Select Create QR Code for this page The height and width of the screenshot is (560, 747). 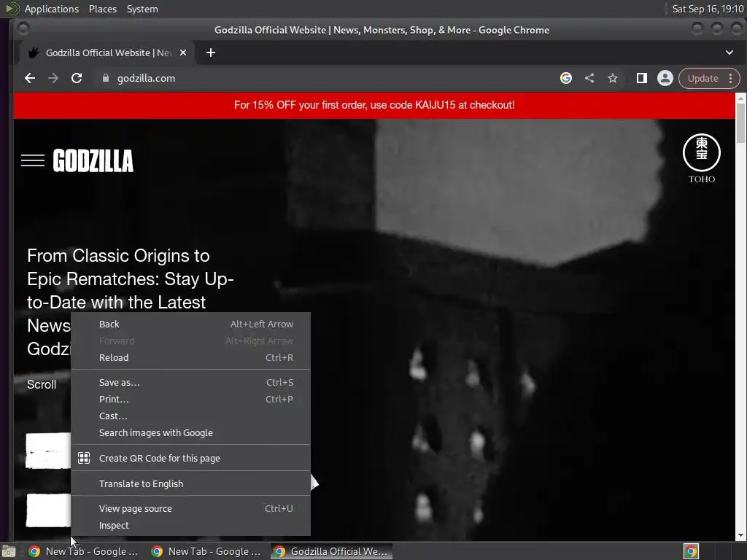(190, 458)
